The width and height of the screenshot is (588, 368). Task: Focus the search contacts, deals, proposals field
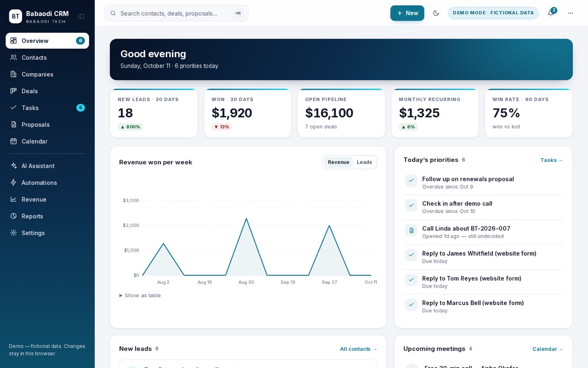click(176, 13)
